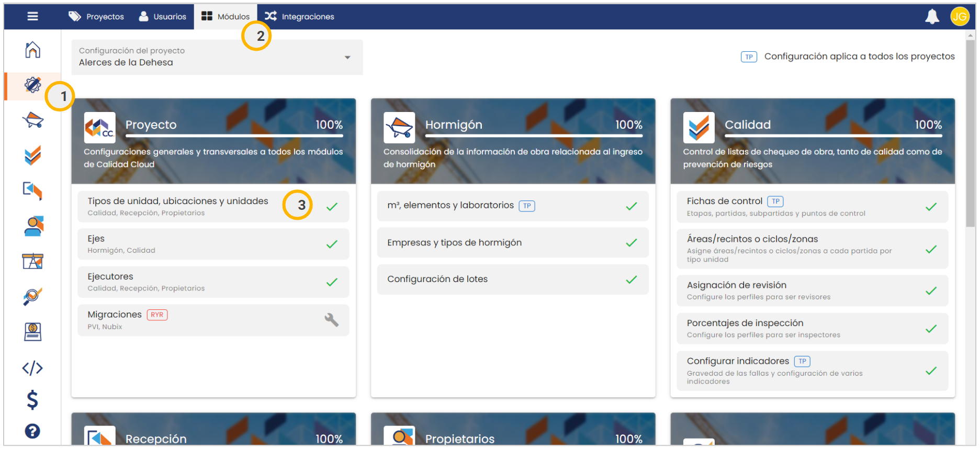Open Empresas y tipos de hormigón
Screen dimensions: 980x449
[x=454, y=243]
